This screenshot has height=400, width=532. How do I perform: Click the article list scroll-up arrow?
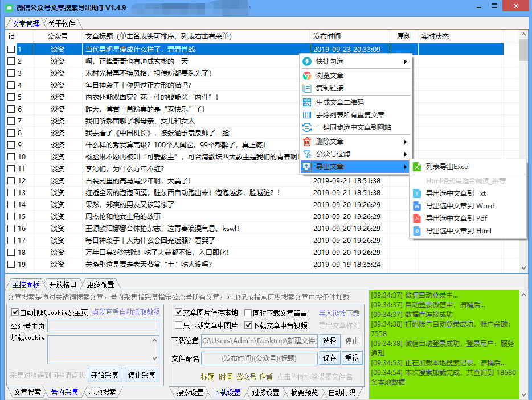click(523, 35)
